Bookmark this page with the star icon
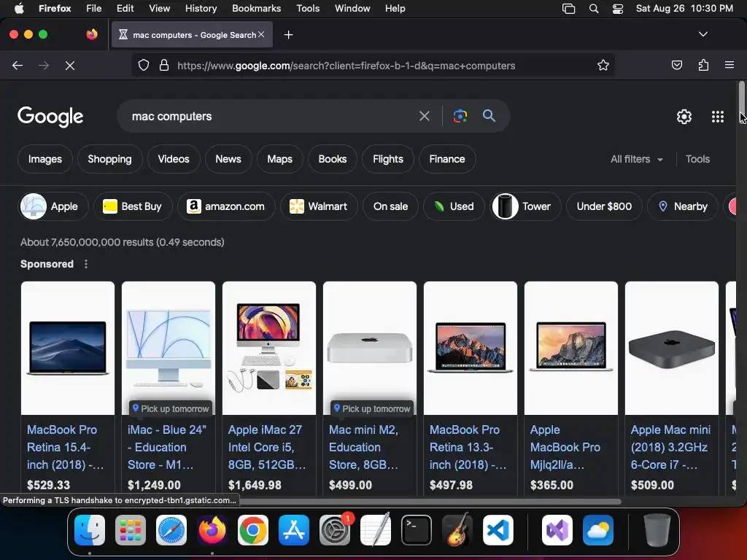 (603, 65)
